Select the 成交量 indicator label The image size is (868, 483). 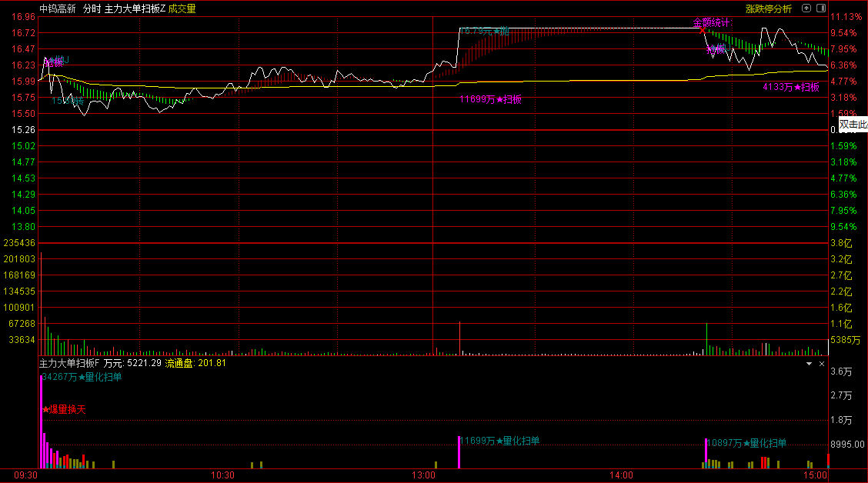[x=182, y=9]
